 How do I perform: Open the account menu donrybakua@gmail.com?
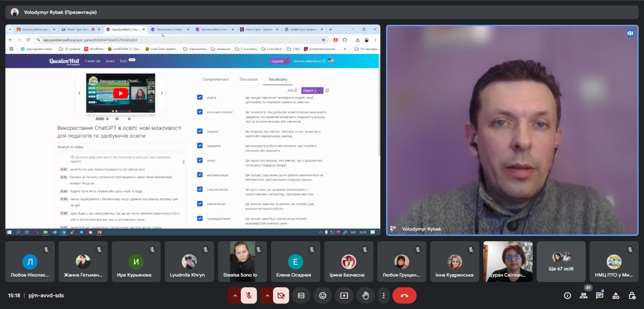click(x=310, y=61)
